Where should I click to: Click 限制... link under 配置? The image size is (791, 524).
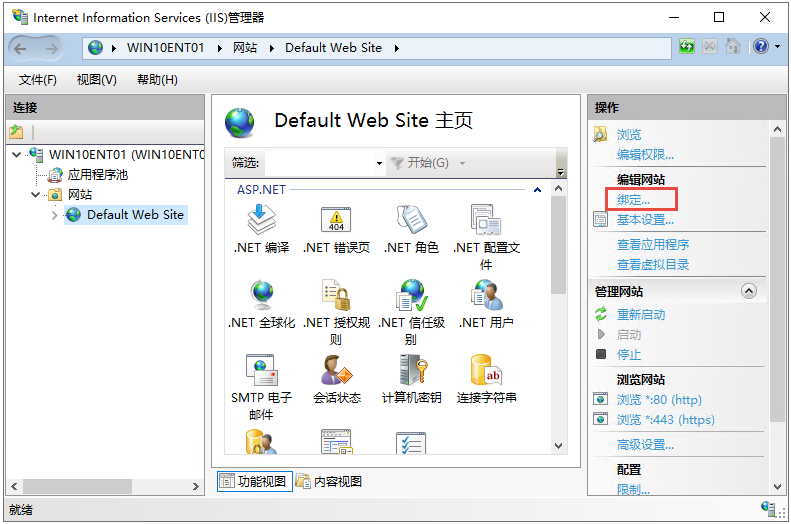point(633,489)
